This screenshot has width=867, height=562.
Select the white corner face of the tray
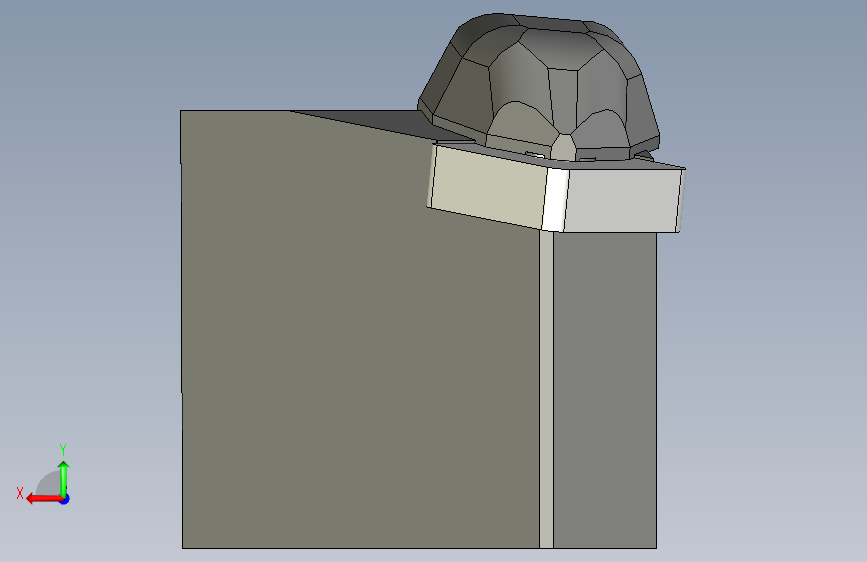[x=555, y=200]
